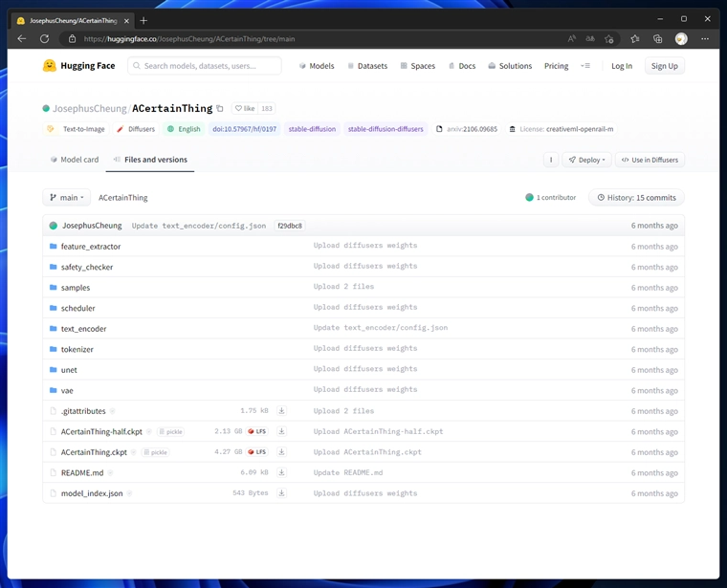
Task: Open the arxiv:2106.09685 tag
Action: point(467,129)
